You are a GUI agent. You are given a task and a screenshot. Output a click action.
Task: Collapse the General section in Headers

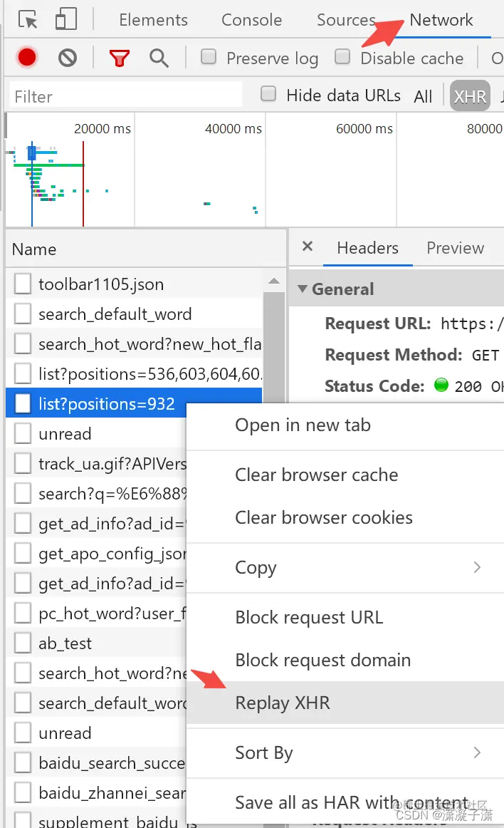tap(304, 289)
